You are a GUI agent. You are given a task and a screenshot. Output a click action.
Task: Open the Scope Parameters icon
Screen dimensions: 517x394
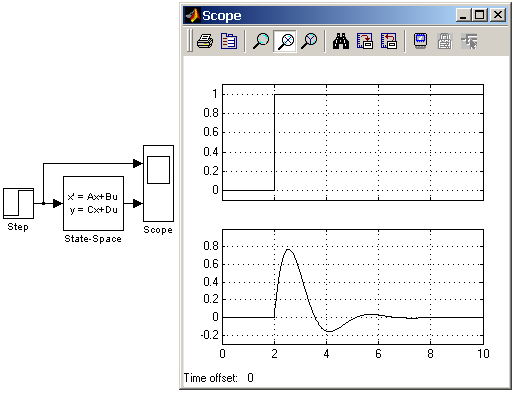(229, 41)
